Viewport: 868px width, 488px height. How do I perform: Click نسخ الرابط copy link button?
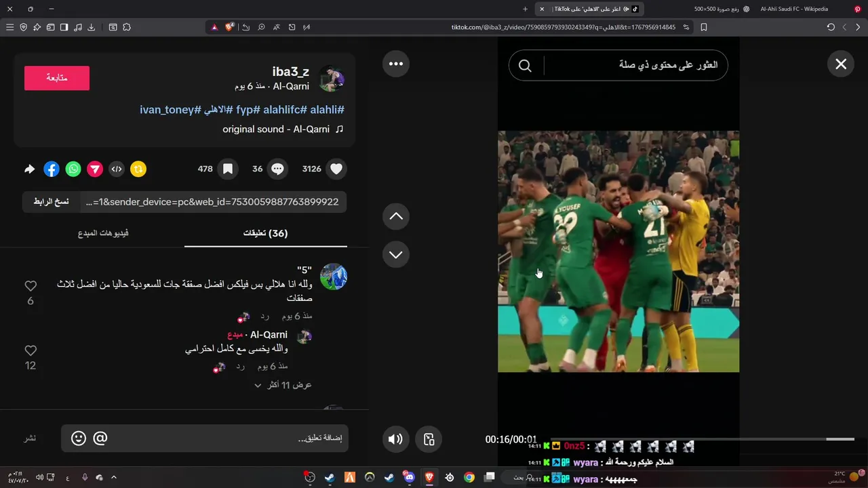(52, 202)
